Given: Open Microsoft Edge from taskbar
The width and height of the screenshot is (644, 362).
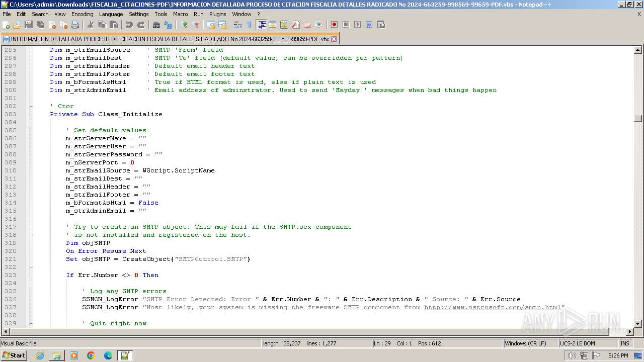Looking at the screenshot, I should [108, 355].
